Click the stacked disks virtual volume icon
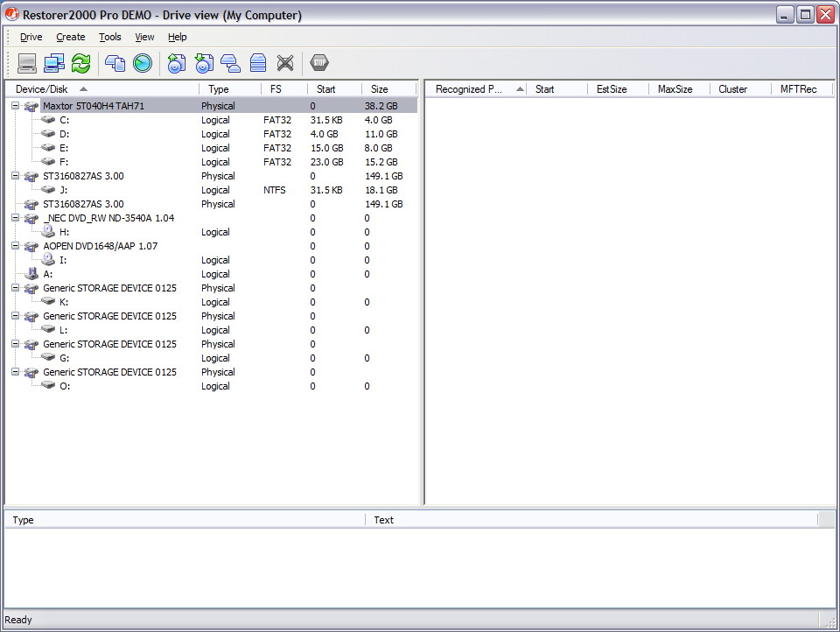 click(x=257, y=63)
